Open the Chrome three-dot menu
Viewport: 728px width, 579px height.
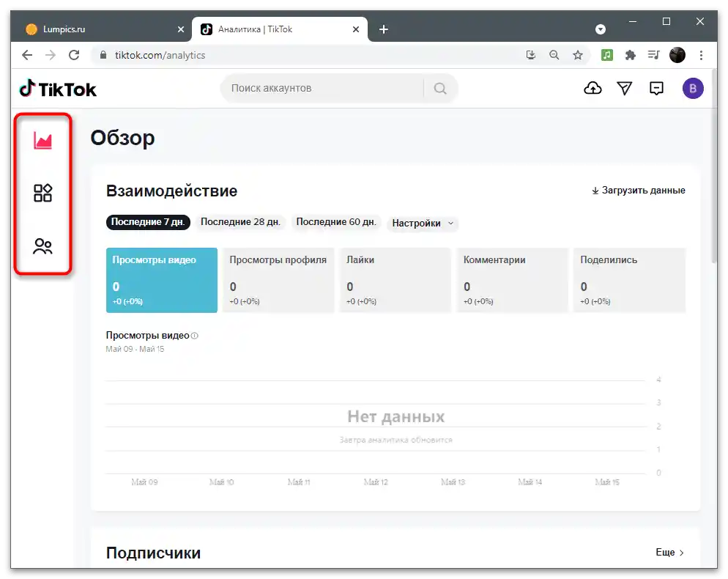701,55
